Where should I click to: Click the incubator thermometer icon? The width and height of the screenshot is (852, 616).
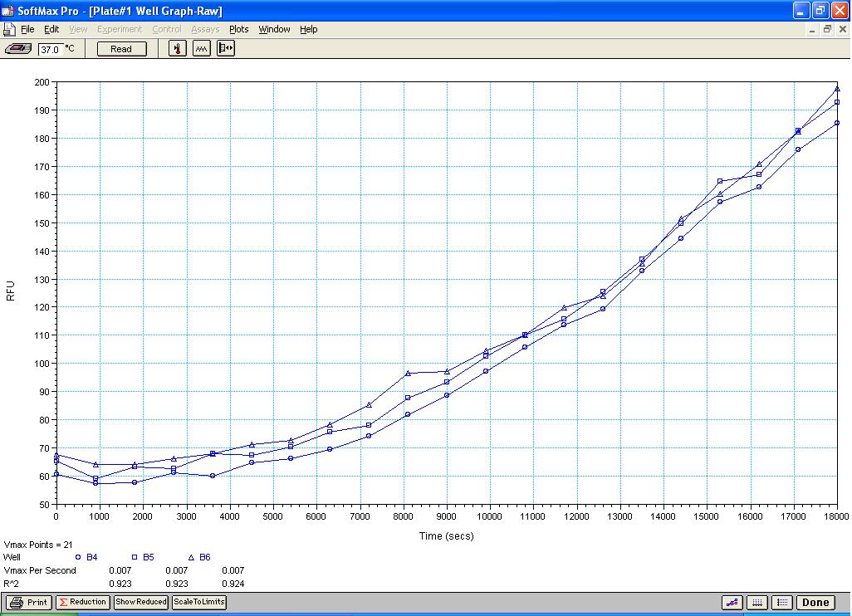(x=178, y=49)
